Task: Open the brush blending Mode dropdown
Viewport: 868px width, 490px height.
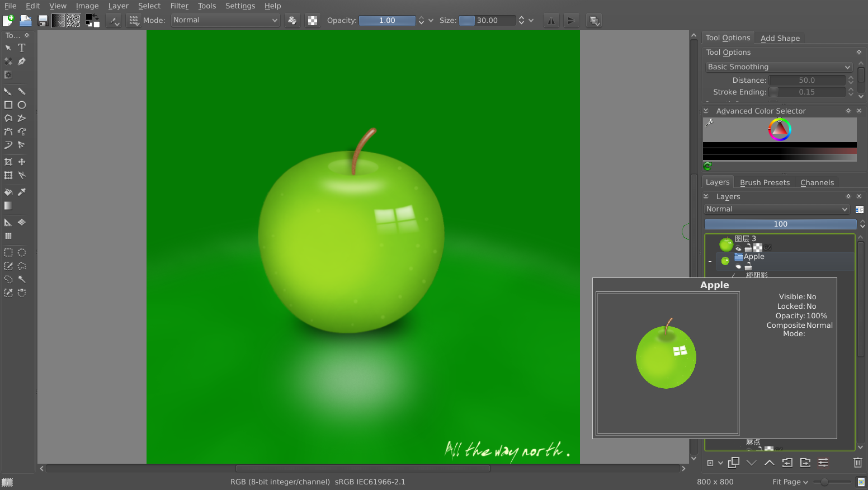Action: pos(225,20)
